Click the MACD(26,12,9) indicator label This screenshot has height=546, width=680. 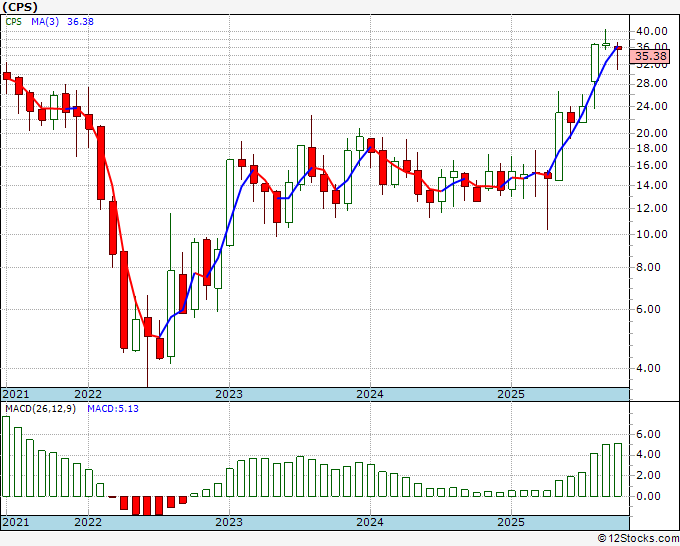pos(40,409)
